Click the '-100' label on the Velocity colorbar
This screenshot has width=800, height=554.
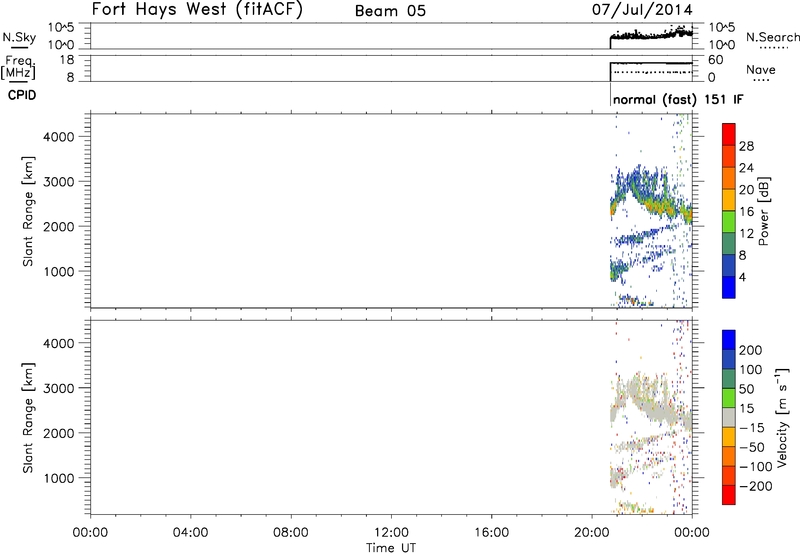(x=756, y=466)
